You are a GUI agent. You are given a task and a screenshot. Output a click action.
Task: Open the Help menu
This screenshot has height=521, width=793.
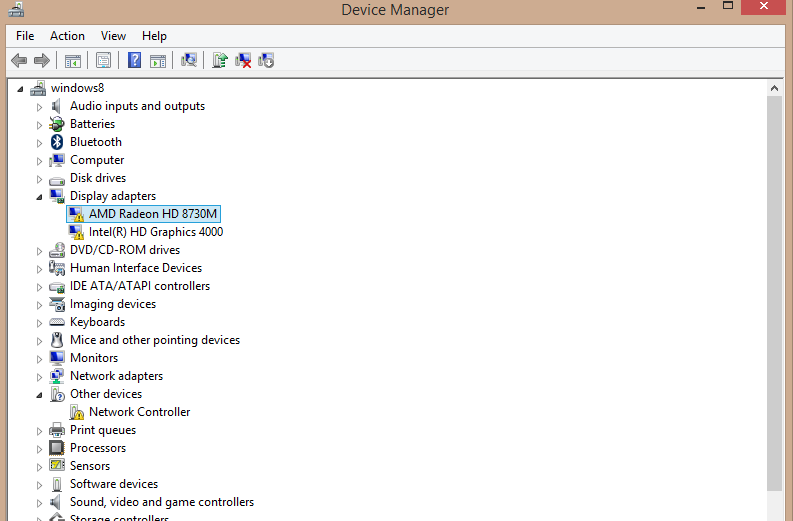[x=154, y=36]
